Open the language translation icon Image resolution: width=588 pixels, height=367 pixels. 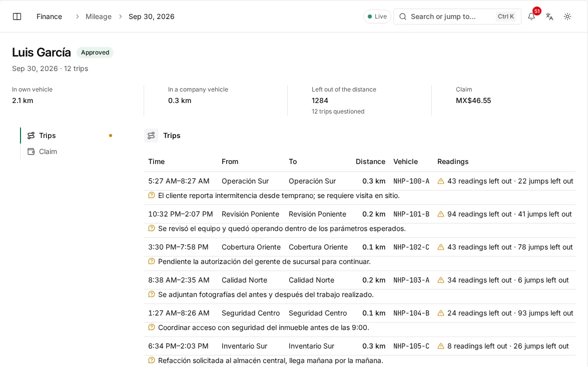pos(549,16)
